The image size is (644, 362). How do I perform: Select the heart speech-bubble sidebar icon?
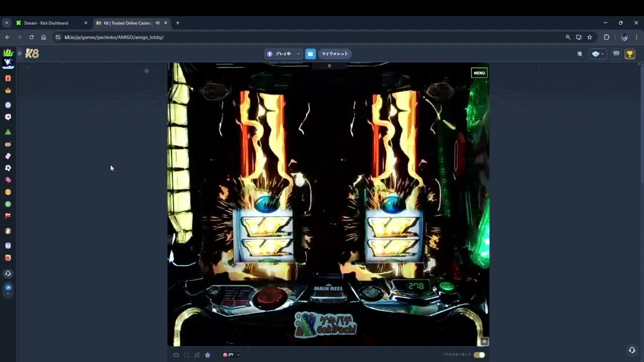(x=8, y=117)
